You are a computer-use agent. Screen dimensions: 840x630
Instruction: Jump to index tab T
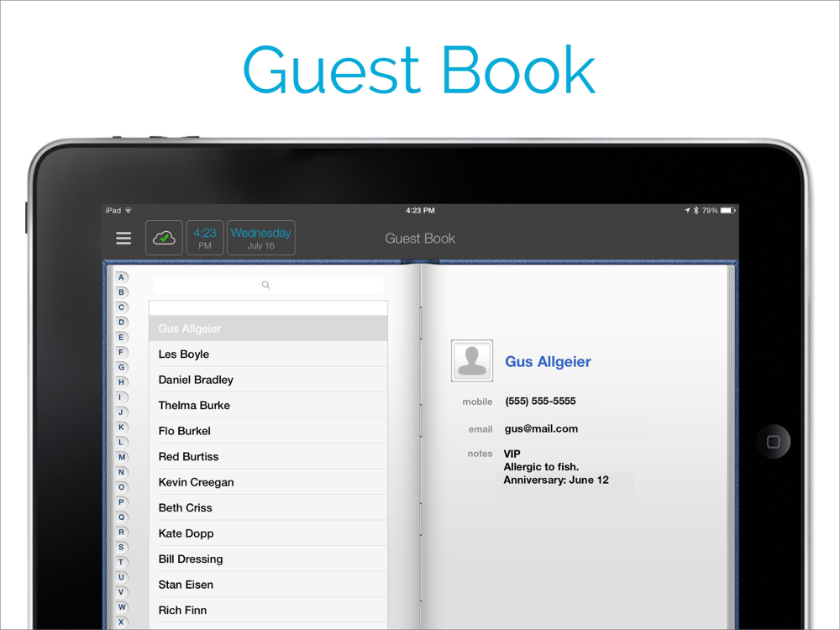[122, 562]
